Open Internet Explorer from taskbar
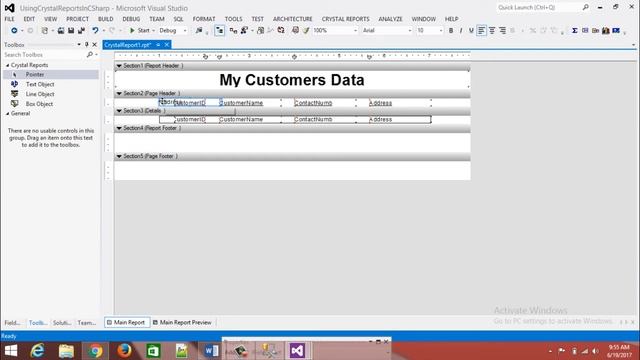This screenshot has height=360, width=640. (x=37, y=351)
